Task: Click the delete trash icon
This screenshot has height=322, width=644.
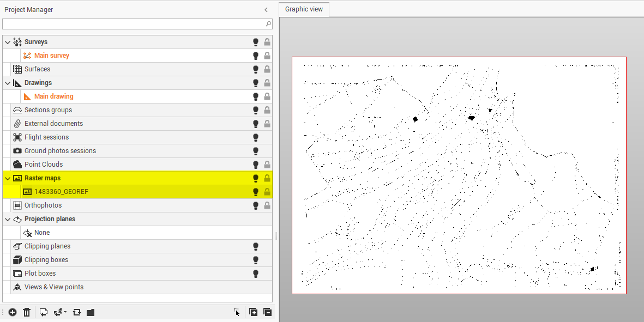Action: (x=27, y=312)
